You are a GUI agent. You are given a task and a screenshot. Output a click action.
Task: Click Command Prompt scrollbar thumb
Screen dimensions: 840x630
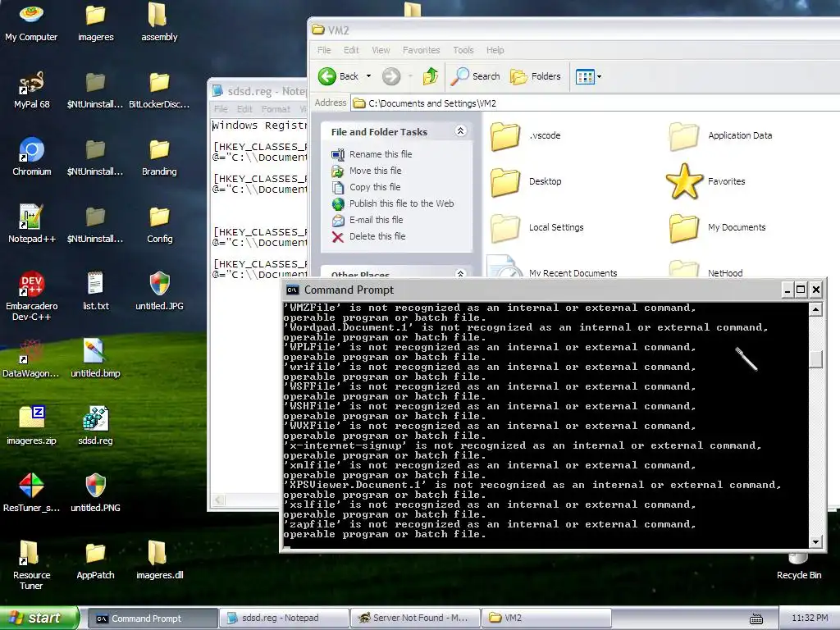point(815,359)
